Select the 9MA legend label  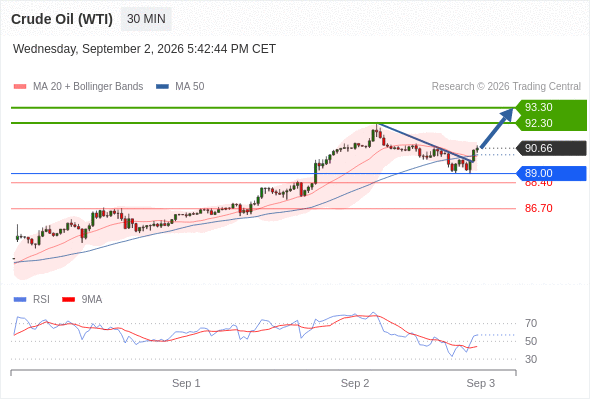tap(92, 300)
